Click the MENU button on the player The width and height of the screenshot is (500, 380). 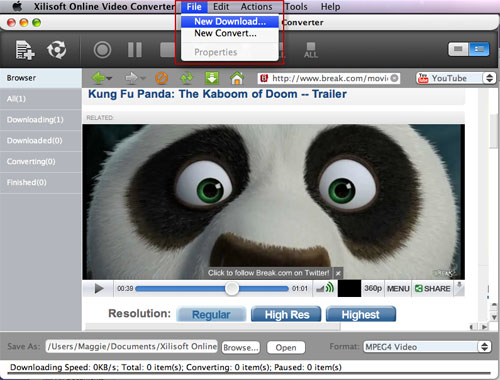click(x=398, y=288)
